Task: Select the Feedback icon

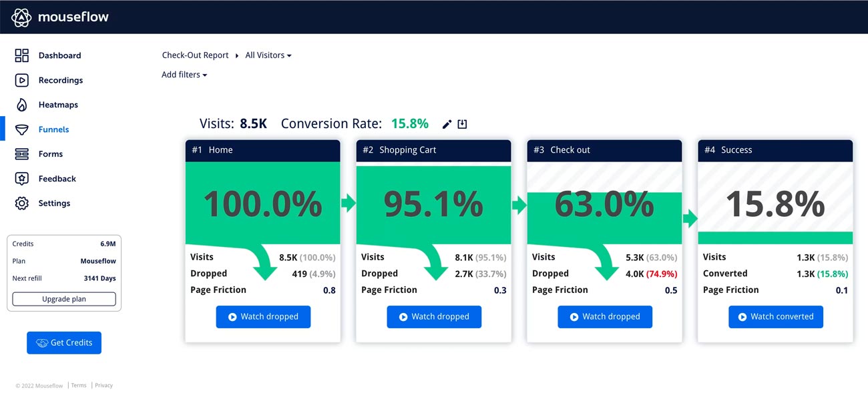Action: [x=22, y=178]
